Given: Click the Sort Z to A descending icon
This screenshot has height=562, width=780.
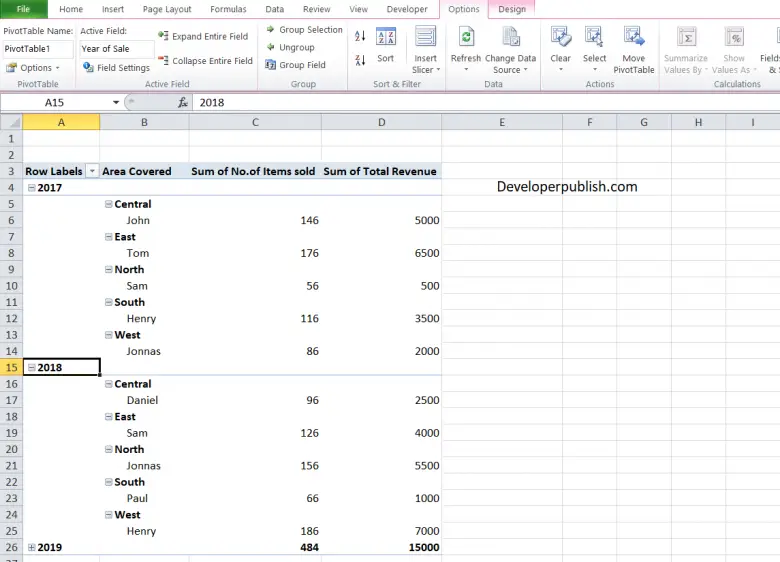Looking at the screenshot, I should click(360, 60).
